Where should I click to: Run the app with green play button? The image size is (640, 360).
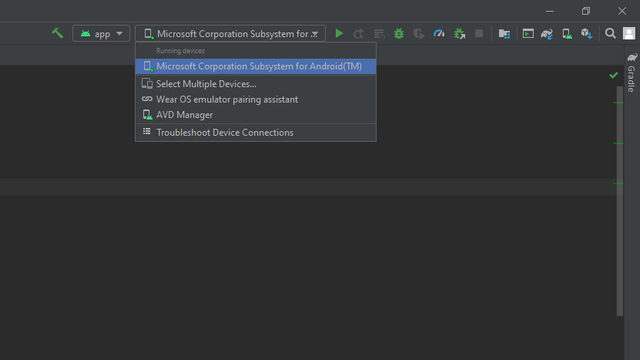point(339,33)
